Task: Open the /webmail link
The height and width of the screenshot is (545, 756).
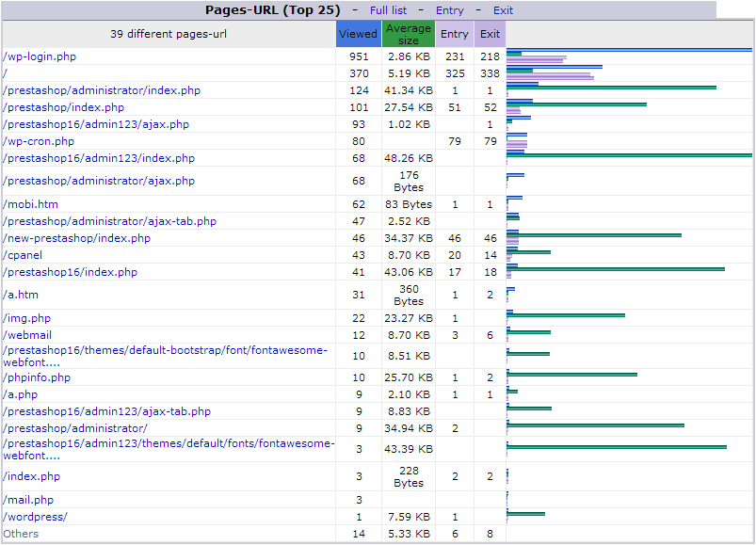Action: pos(27,335)
